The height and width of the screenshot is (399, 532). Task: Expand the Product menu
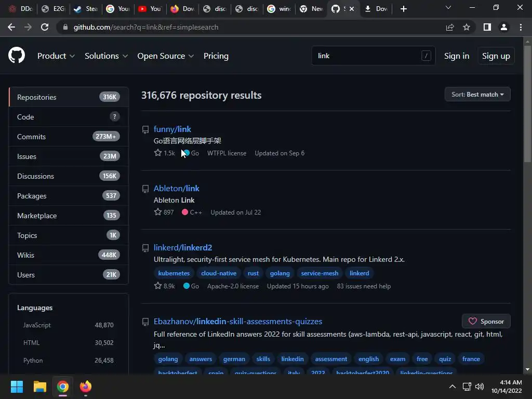pos(56,56)
